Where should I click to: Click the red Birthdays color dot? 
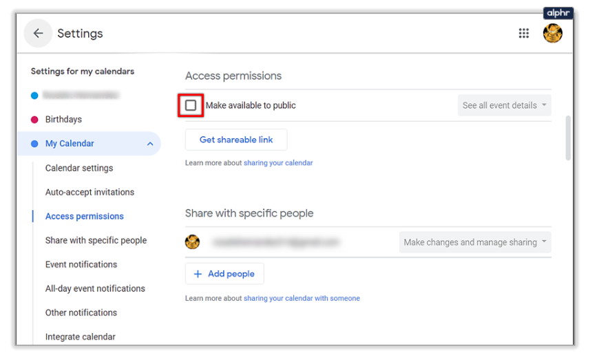coord(34,120)
